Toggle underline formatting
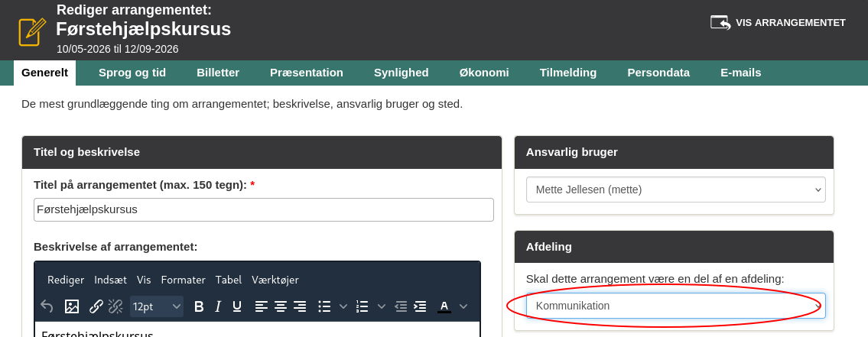868x337 pixels. coord(237,306)
